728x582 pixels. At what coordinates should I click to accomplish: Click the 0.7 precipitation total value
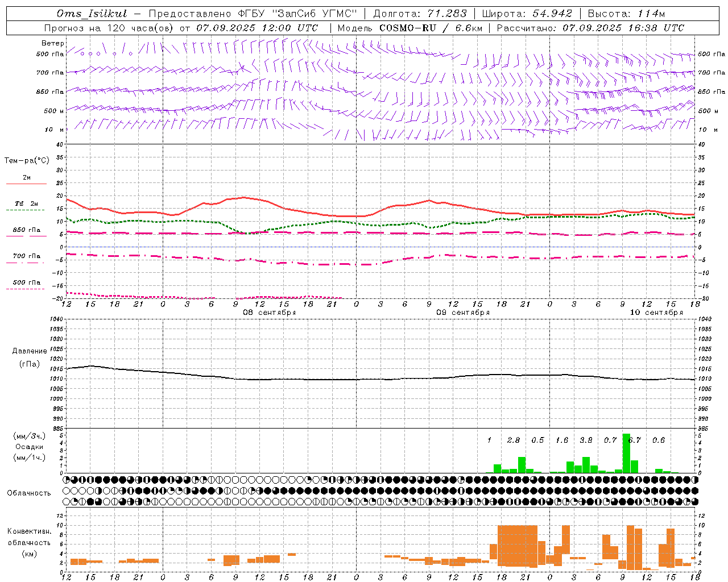tap(610, 440)
